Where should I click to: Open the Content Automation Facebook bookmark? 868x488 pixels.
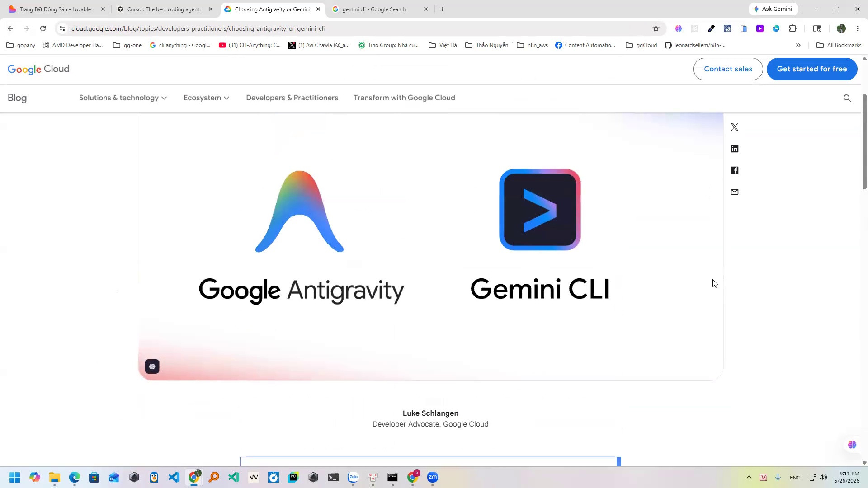585,45
